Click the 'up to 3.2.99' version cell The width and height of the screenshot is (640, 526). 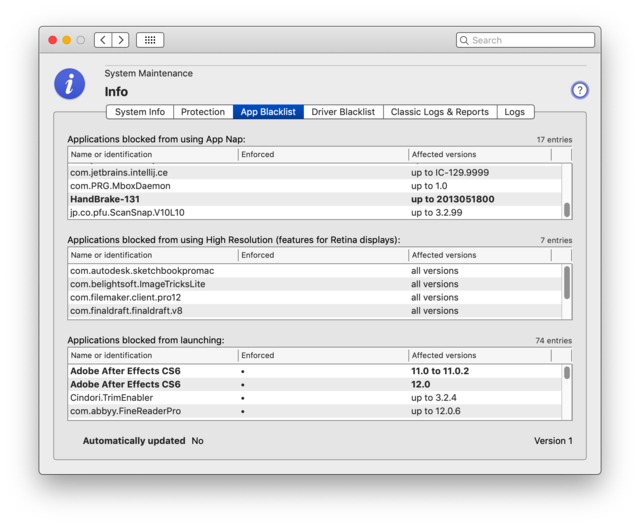pos(437,213)
